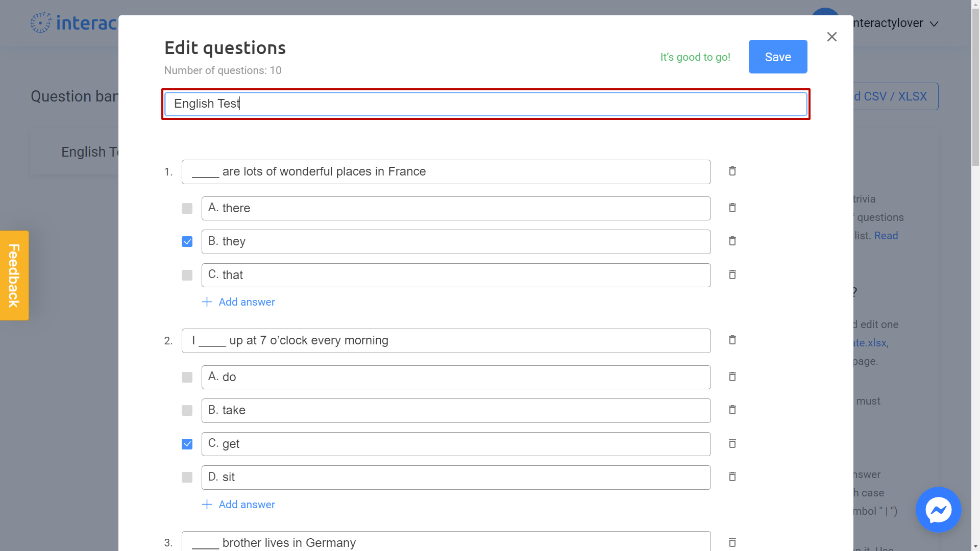The height and width of the screenshot is (551, 980).
Task: Click Add answer under question 2
Action: coord(239,505)
